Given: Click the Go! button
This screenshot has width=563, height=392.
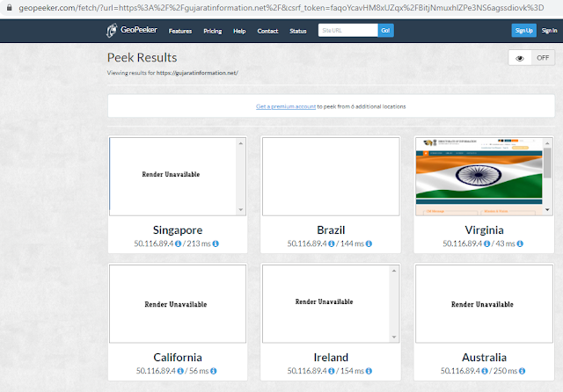Looking at the screenshot, I should tap(385, 31).
